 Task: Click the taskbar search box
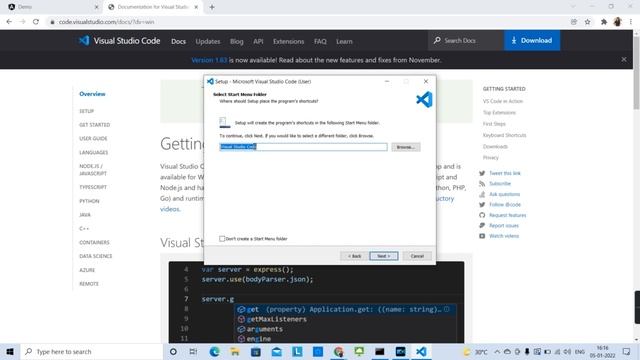click(x=91, y=351)
